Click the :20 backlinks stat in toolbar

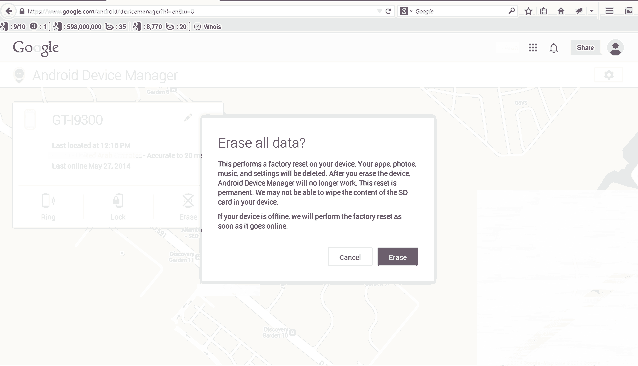coord(176,27)
